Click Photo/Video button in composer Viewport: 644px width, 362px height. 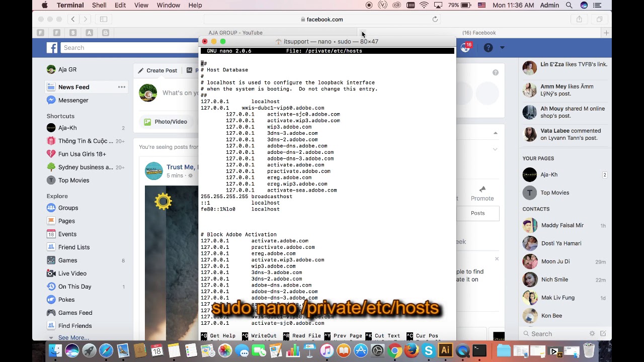tap(166, 122)
